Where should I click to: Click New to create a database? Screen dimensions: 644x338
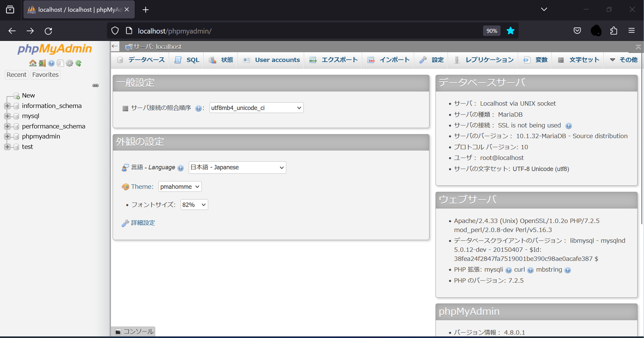point(28,96)
